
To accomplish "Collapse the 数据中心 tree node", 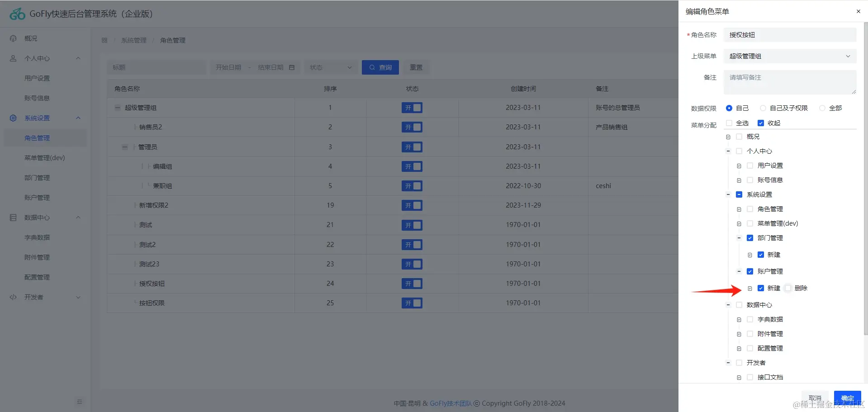I will pyautogui.click(x=728, y=305).
